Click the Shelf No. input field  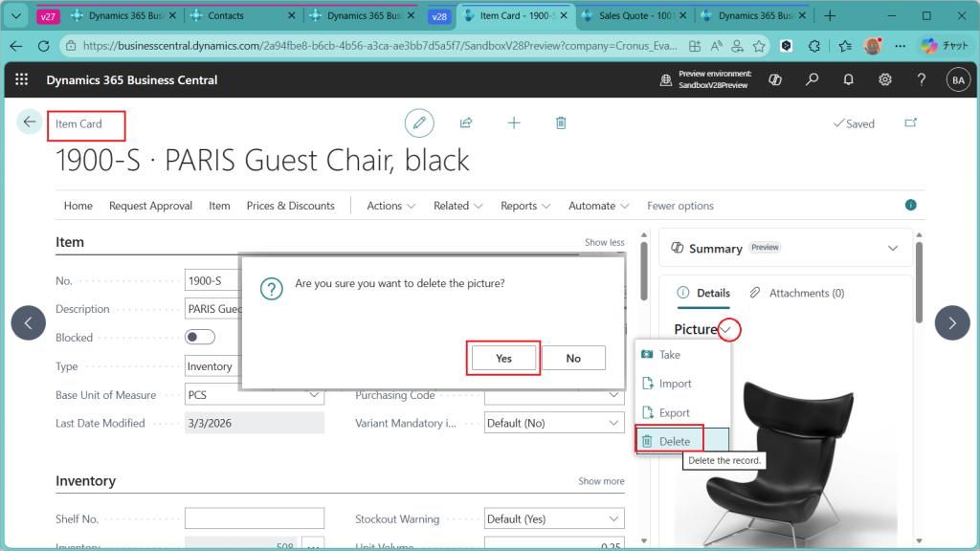[254, 518]
